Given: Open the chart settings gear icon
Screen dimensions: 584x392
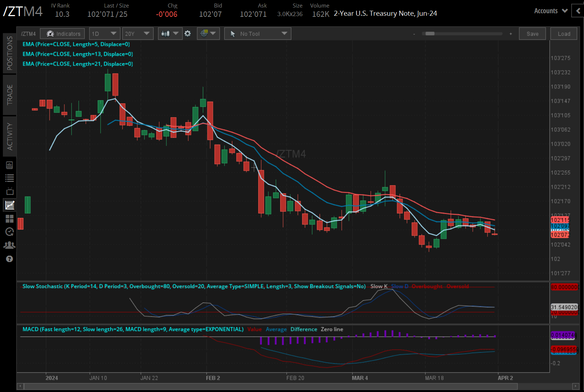Looking at the screenshot, I should coord(188,34).
